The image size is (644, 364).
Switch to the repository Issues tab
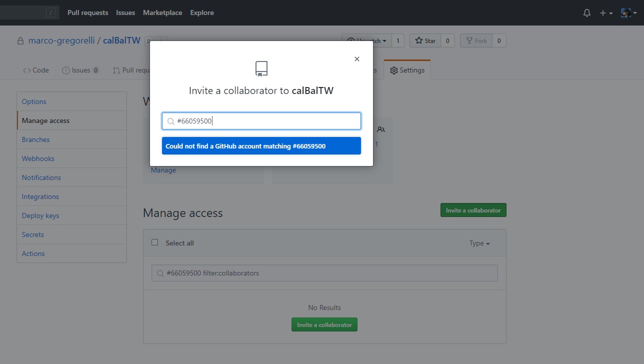pyautogui.click(x=80, y=70)
